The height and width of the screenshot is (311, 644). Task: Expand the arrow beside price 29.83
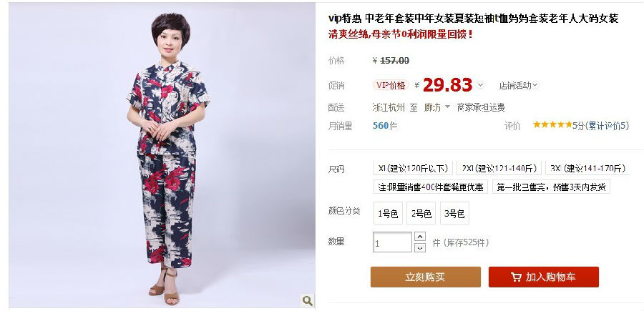481,85
